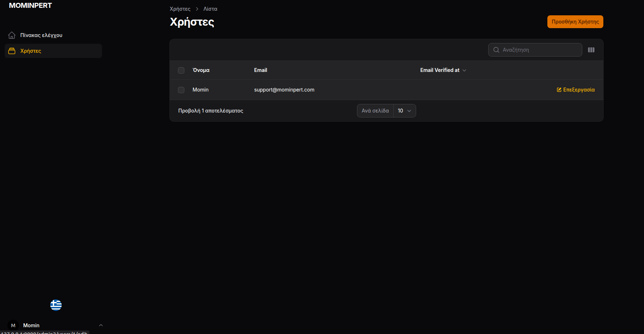This screenshot has width=644, height=334.
Task: Click the M avatar icon at bottom left
Action: point(13,325)
